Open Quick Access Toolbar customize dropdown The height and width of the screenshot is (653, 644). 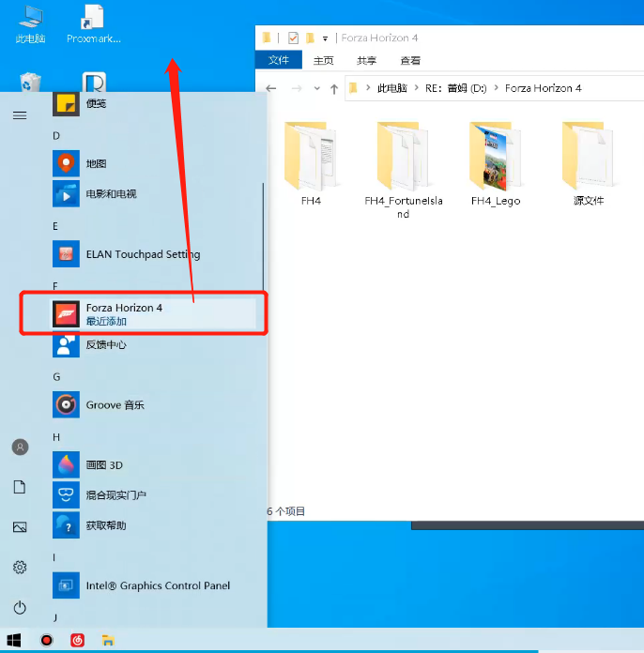coord(325,38)
